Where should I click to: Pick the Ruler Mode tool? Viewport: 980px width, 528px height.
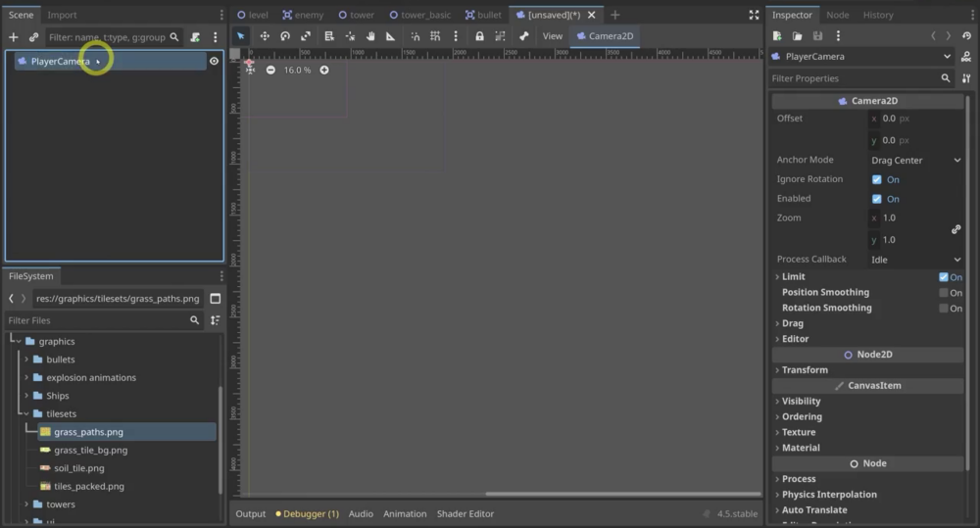click(391, 36)
